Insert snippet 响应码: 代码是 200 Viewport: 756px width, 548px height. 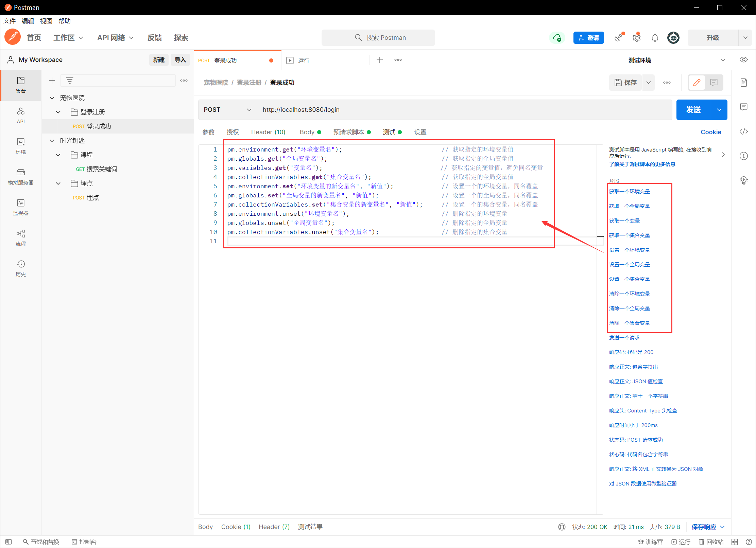click(631, 352)
